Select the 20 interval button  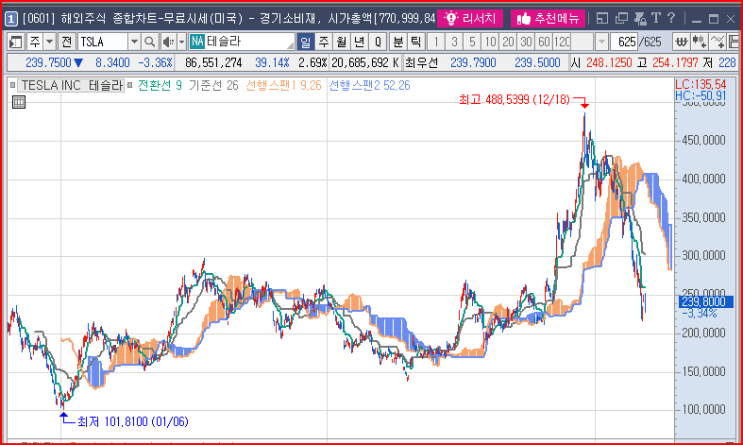pyautogui.click(x=508, y=42)
